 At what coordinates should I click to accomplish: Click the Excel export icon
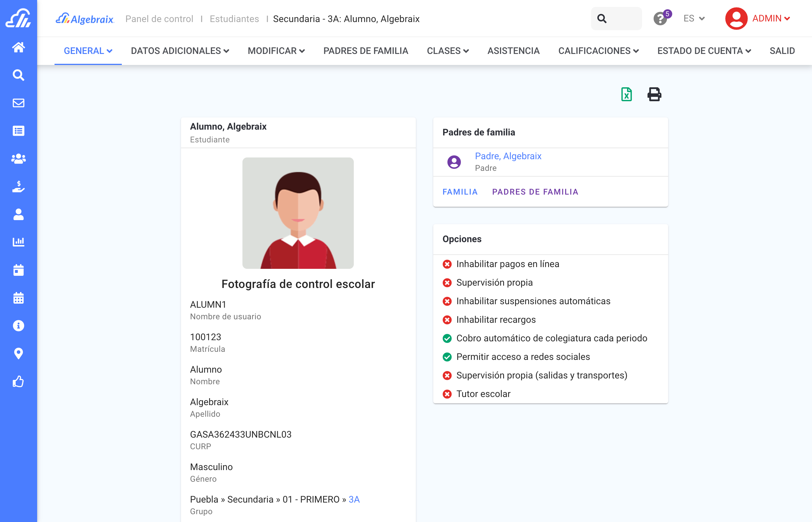pos(626,94)
